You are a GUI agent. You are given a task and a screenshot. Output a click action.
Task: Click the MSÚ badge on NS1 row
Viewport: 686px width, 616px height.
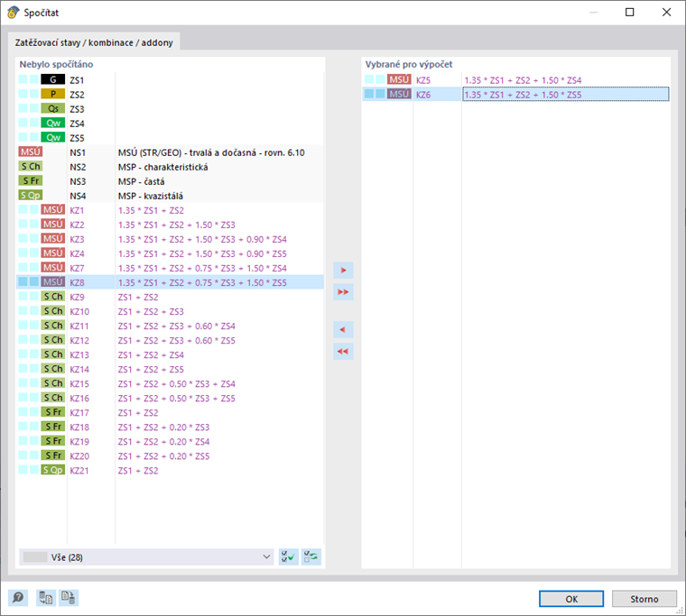coord(30,152)
